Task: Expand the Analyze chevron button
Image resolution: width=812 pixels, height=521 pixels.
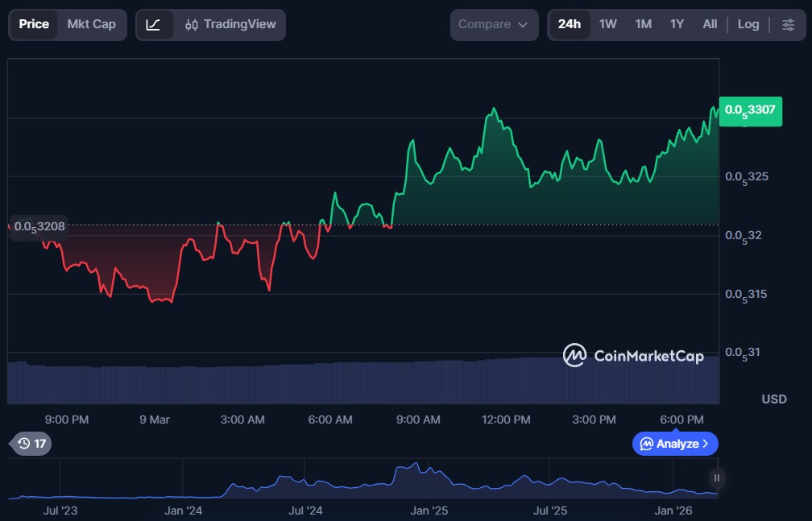Action: tap(706, 444)
